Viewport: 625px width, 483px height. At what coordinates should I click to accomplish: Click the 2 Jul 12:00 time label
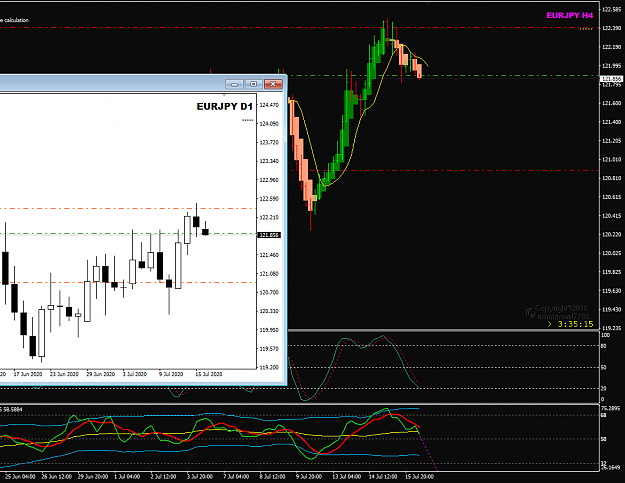[x=163, y=477]
